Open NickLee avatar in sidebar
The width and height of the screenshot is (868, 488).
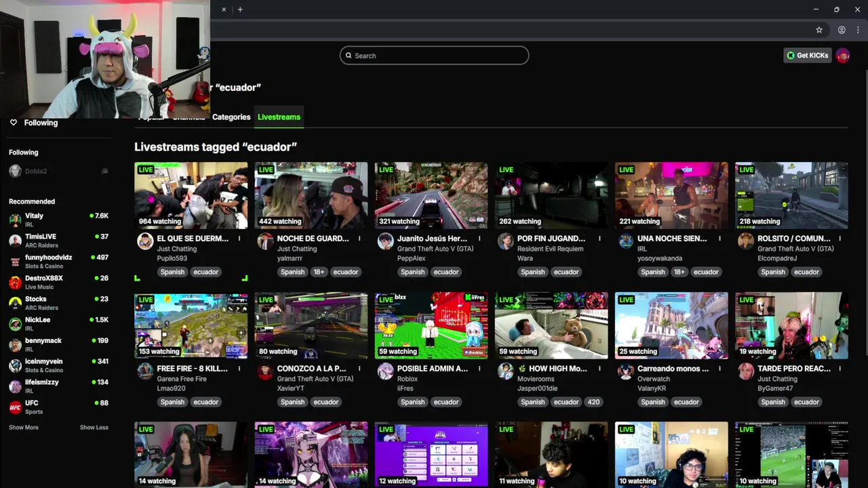(x=15, y=324)
